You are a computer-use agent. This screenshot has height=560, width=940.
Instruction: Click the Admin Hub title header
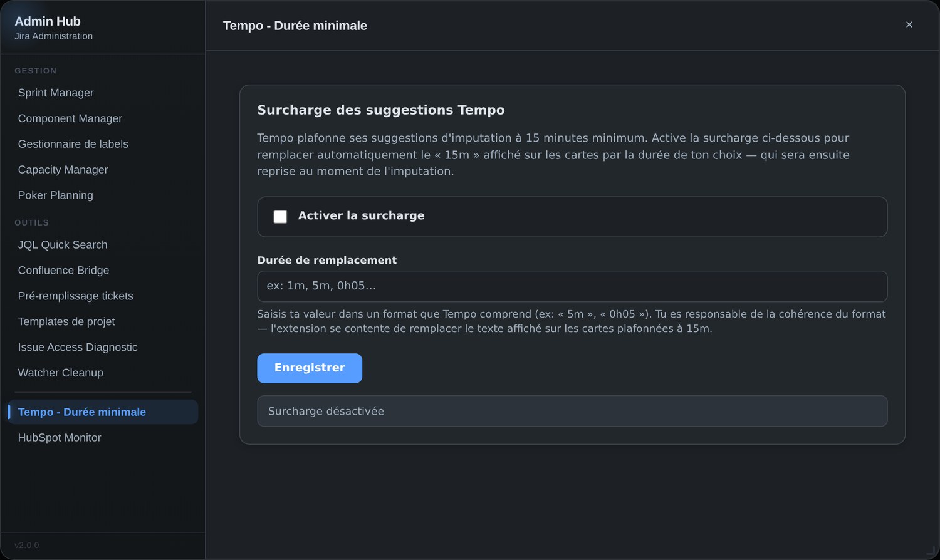48,21
